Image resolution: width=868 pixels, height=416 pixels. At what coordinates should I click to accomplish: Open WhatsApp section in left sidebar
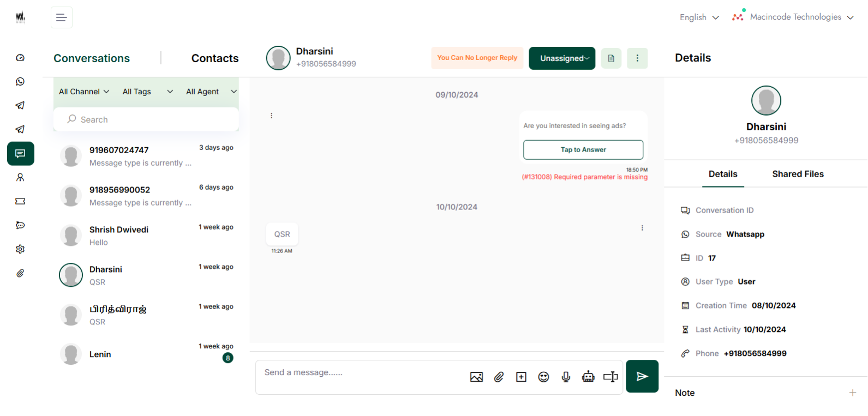[20, 82]
